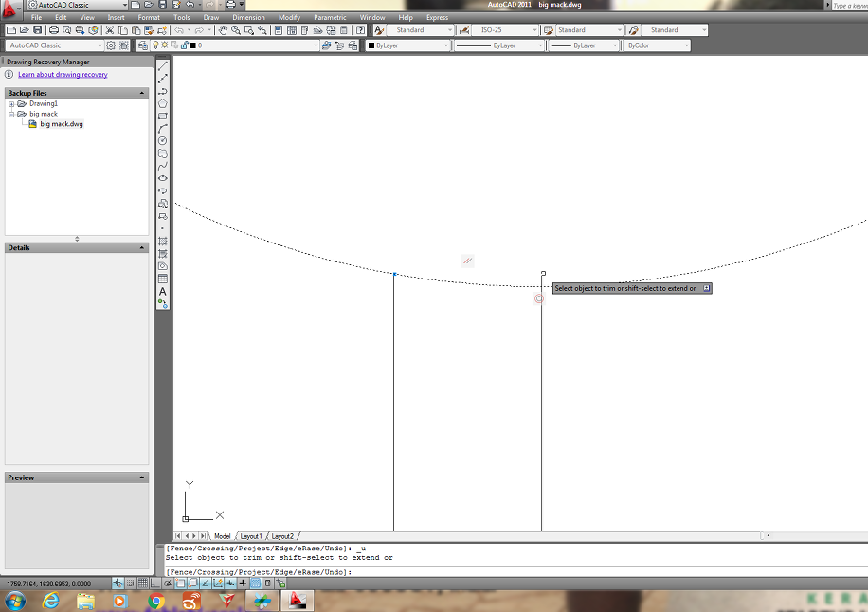
Task: Toggle Show Lineweight in status bar
Action: (x=243, y=584)
